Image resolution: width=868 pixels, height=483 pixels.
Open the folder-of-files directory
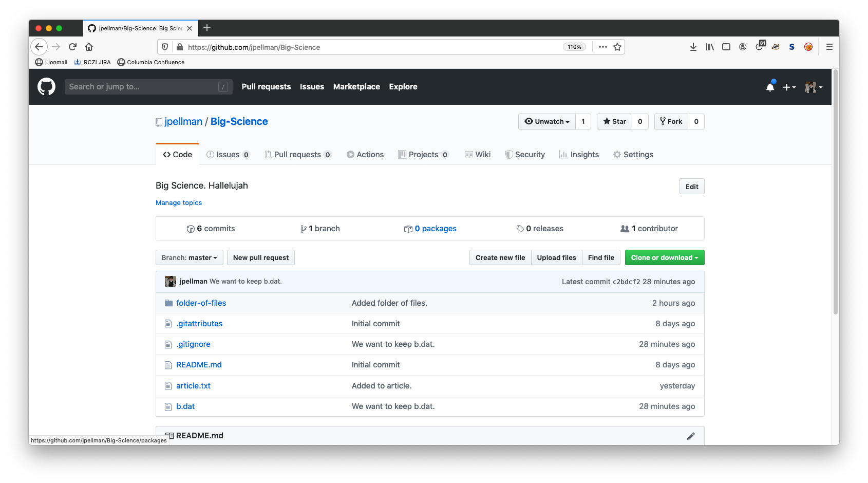(x=201, y=303)
